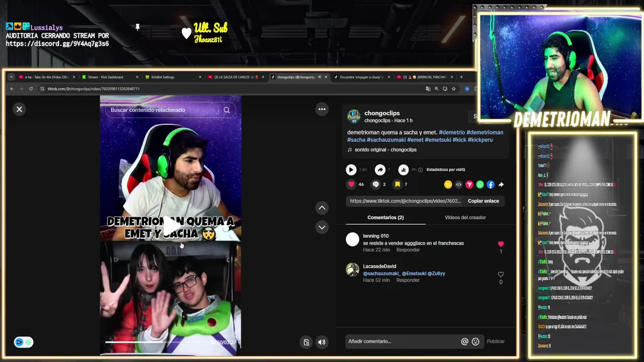Play the video using center play overlay

[x=171, y=227]
